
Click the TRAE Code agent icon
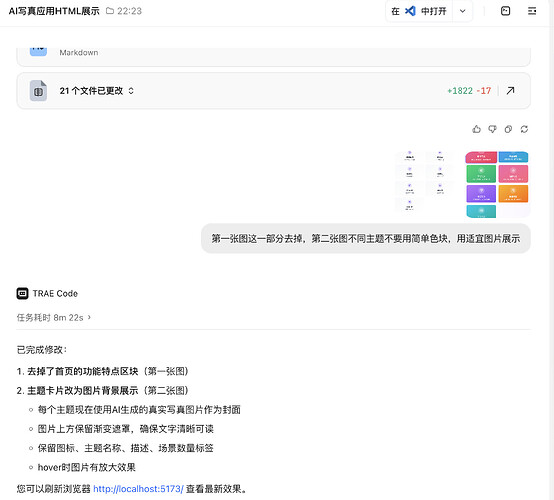pos(22,293)
